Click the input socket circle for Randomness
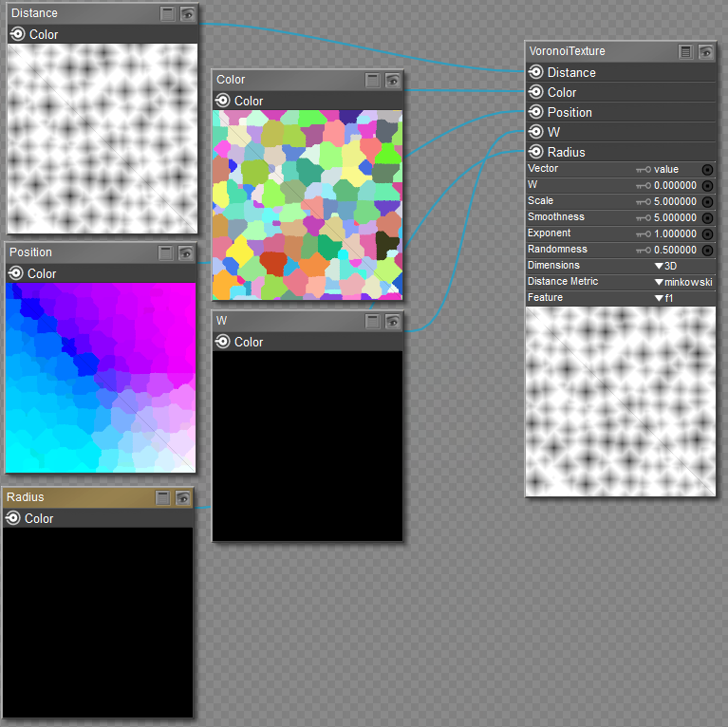The height and width of the screenshot is (727, 728). coord(707,251)
